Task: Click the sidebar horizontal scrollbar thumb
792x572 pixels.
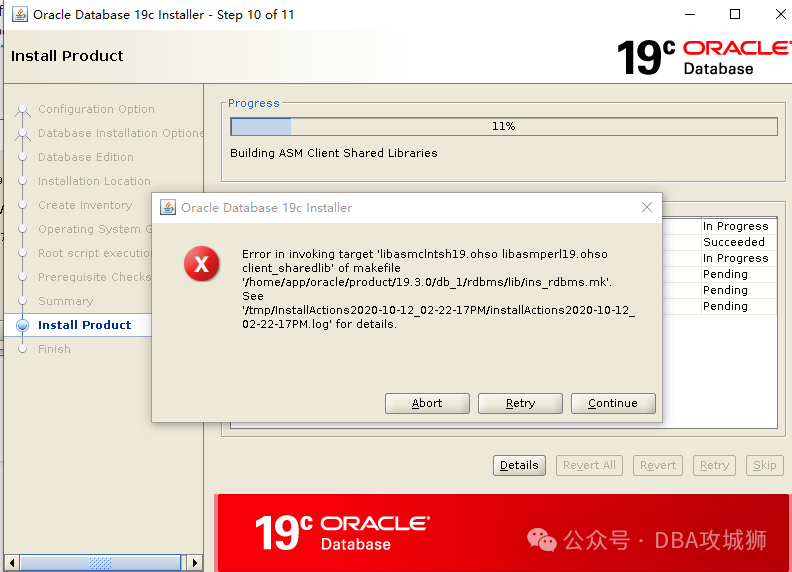Action: point(100,562)
